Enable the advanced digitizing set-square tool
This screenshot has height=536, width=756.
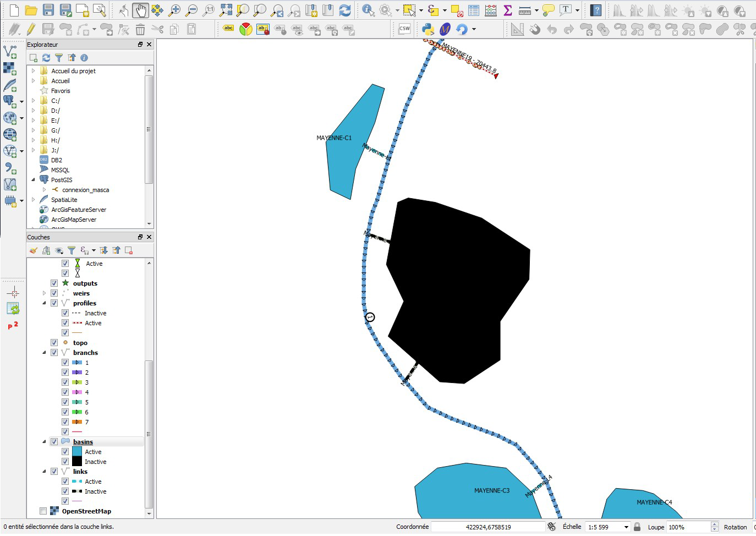pyautogui.click(x=517, y=29)
